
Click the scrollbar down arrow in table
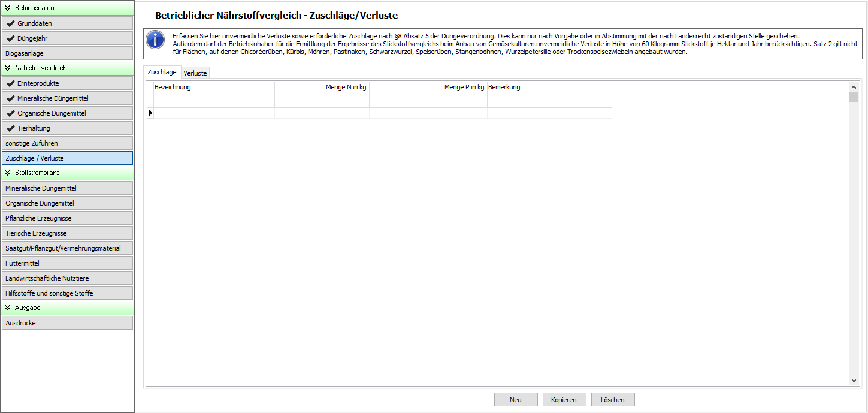coord(854,381)
